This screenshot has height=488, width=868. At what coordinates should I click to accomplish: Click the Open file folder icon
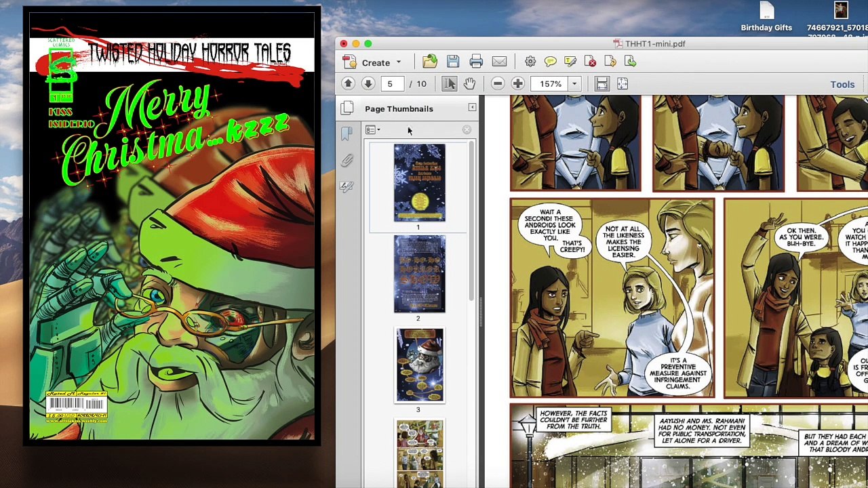point(430,62)
